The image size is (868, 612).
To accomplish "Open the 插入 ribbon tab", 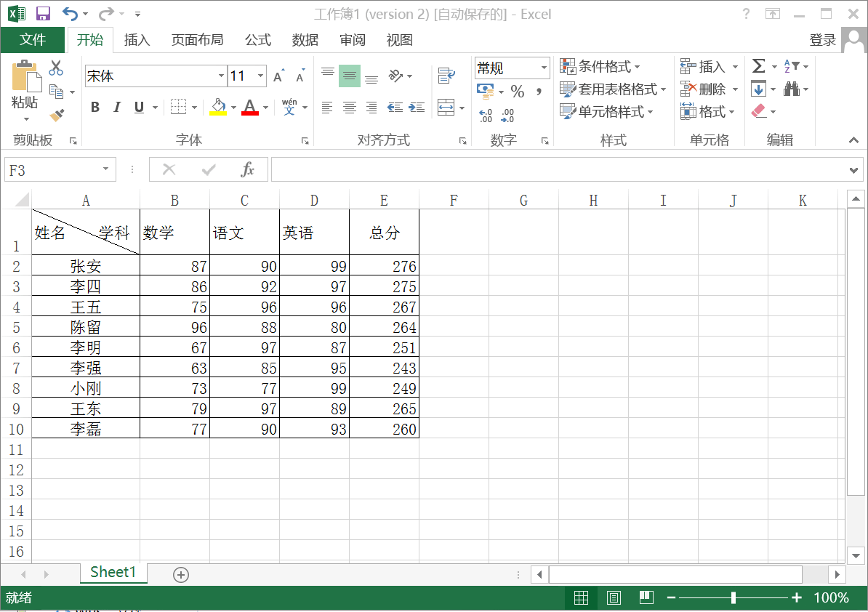I will (x=137, y=40).
